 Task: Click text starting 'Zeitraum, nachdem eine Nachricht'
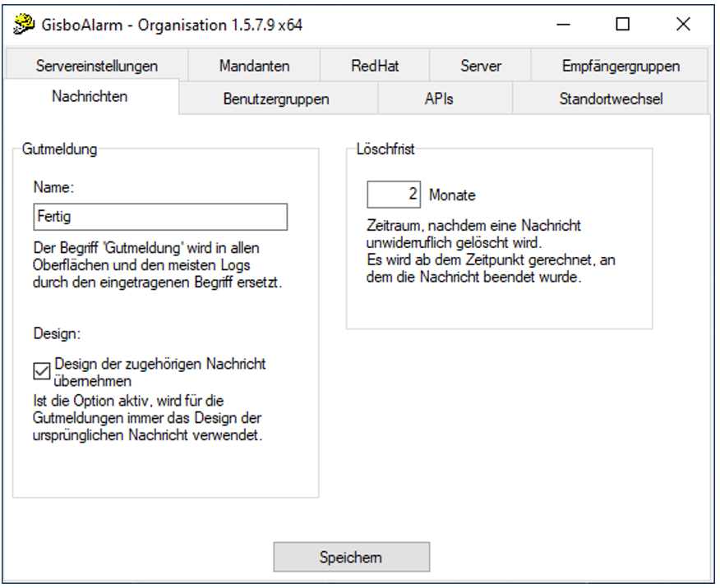[x=491, y=251]
